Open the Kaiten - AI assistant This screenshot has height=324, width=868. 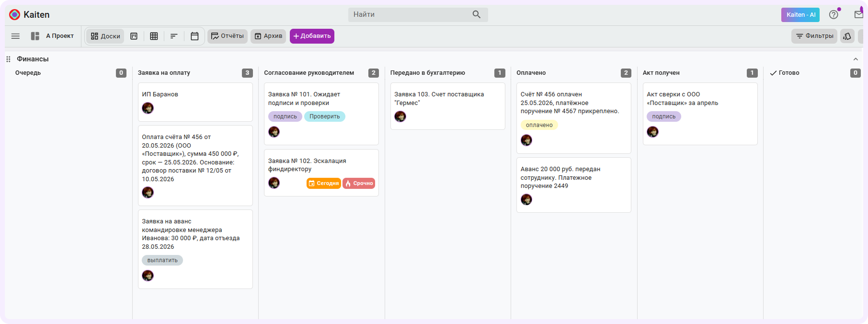(x=800, y=15)
